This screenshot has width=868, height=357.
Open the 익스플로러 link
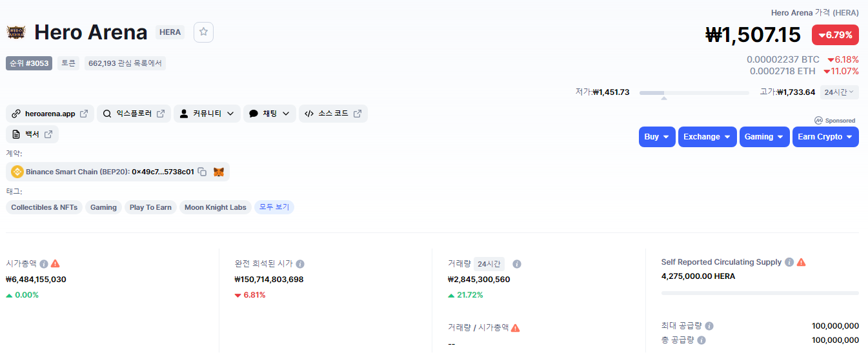coord(134,114)
